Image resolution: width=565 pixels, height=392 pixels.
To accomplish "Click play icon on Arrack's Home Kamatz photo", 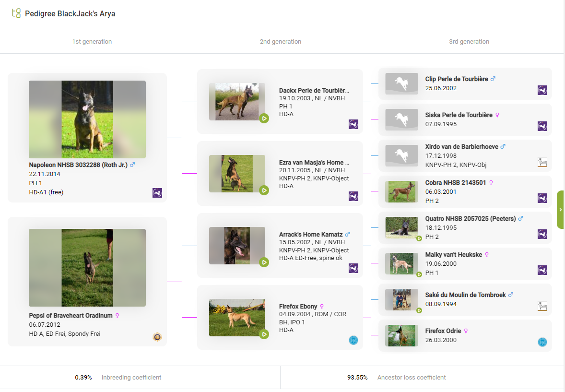I will point(264,262).
